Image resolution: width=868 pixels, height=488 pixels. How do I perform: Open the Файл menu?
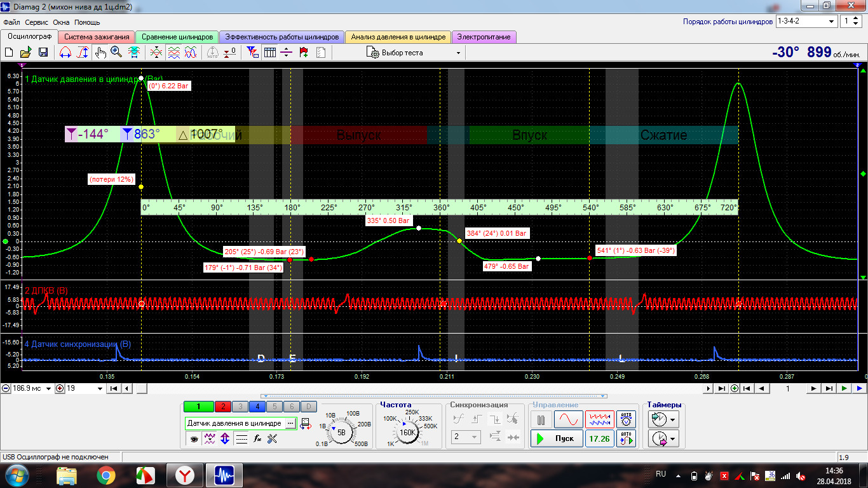click(x=11, y=22)
